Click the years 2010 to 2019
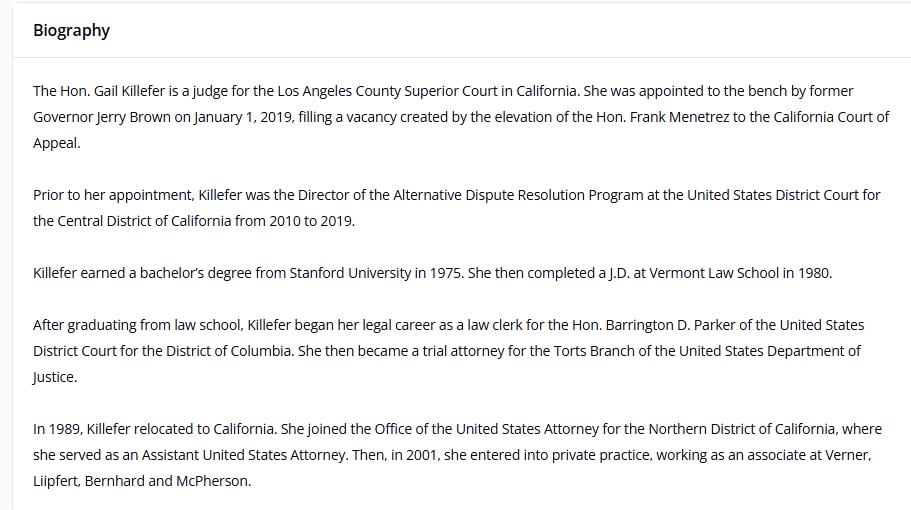 pos(311,221)
